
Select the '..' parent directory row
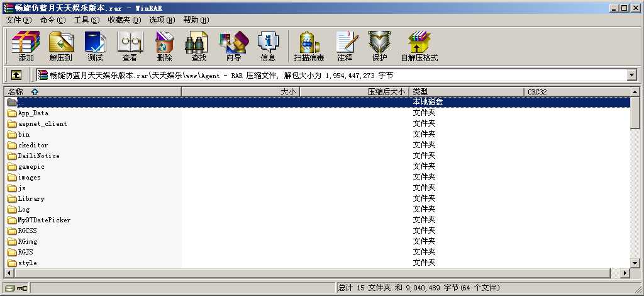[x=317, y=102]
